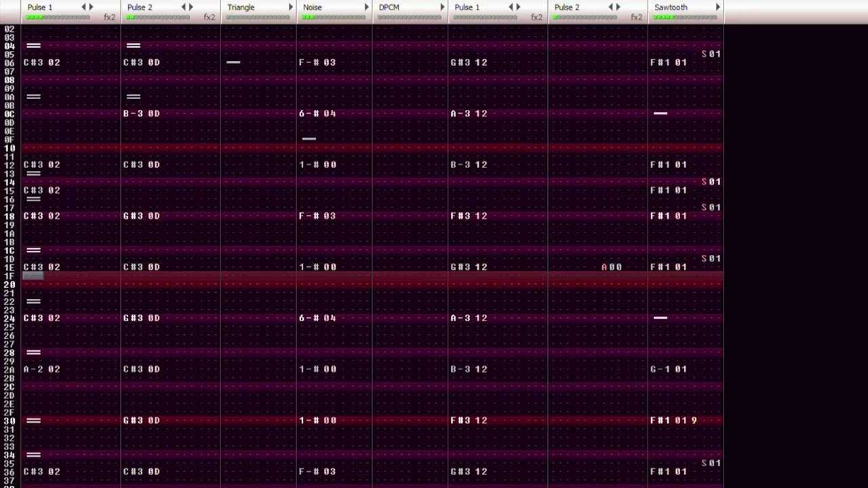Click the Noise channel volume meter

coord(334,17)
